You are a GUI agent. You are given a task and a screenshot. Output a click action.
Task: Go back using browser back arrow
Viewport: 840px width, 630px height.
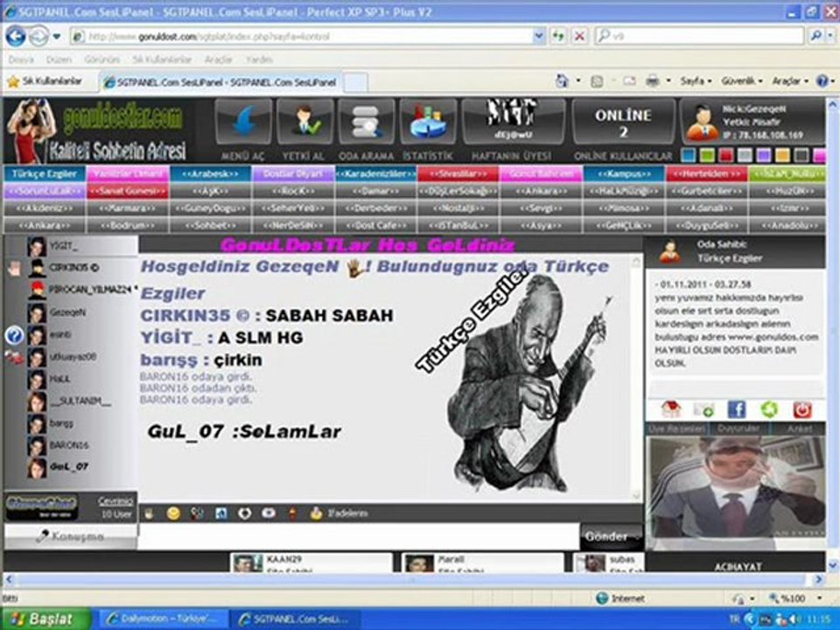pyautogui.click(x=16, y=37)
